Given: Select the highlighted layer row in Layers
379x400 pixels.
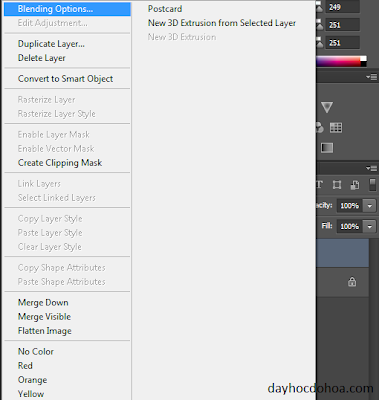Looking at the screenshot, I should [x=343, y=253].
